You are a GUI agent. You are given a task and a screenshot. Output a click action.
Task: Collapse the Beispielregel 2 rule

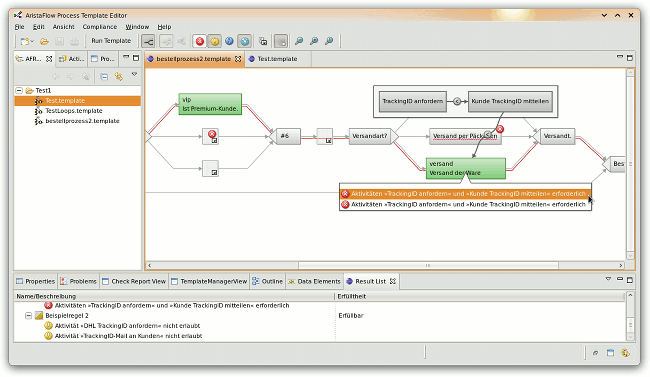point(28,316)
